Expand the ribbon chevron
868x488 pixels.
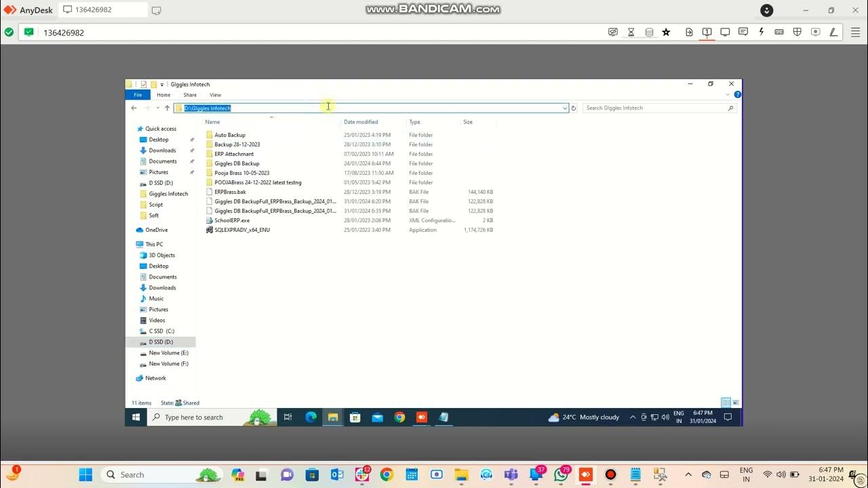pyautogui.click(x=728, y=95)
